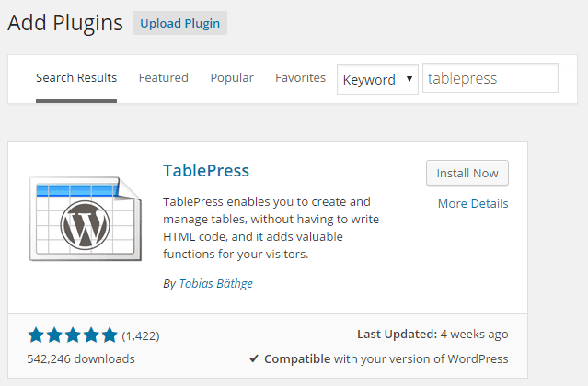Open the TablePress plugin title link

(x=206, y=171)
